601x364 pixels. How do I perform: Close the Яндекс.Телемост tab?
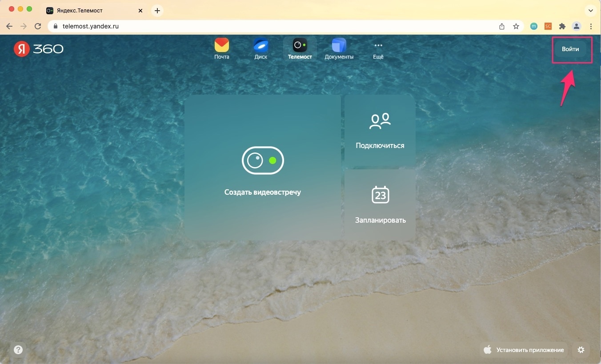click(x=141, y=10)
